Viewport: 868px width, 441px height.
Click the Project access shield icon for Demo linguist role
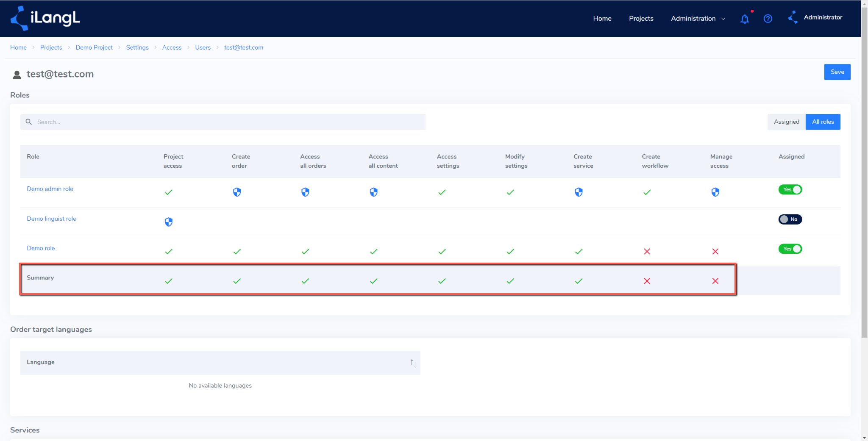click(169, 222)
